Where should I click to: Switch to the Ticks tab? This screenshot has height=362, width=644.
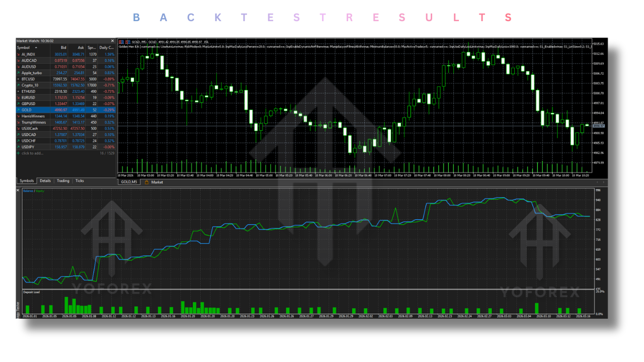(79, 181)
